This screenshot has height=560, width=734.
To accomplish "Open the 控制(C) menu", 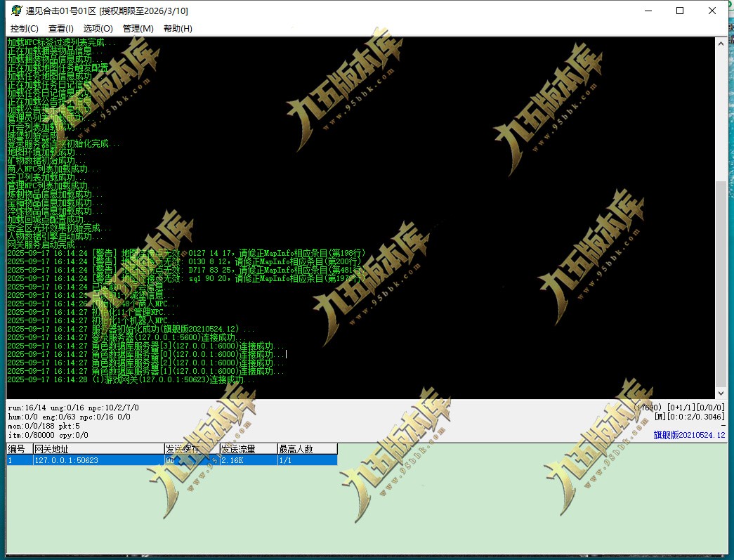I will click(x=25, y=29).
